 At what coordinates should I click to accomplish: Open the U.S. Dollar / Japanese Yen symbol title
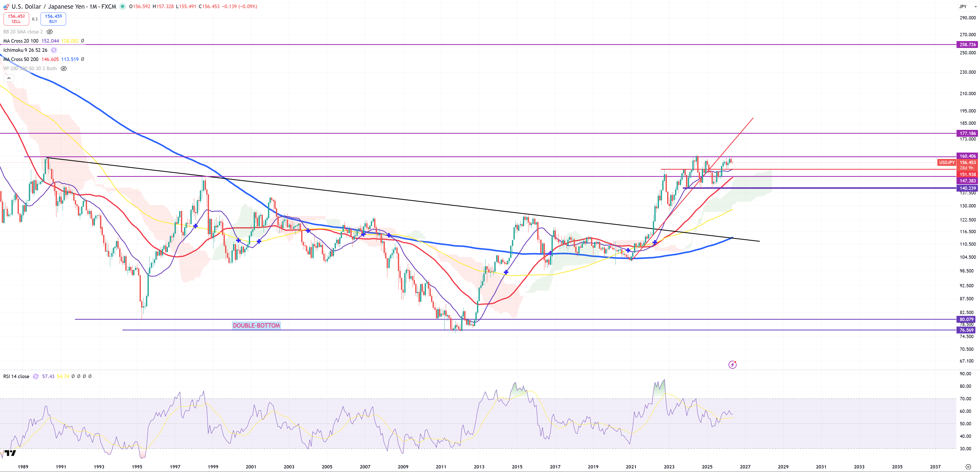click(x=64, y=6)
